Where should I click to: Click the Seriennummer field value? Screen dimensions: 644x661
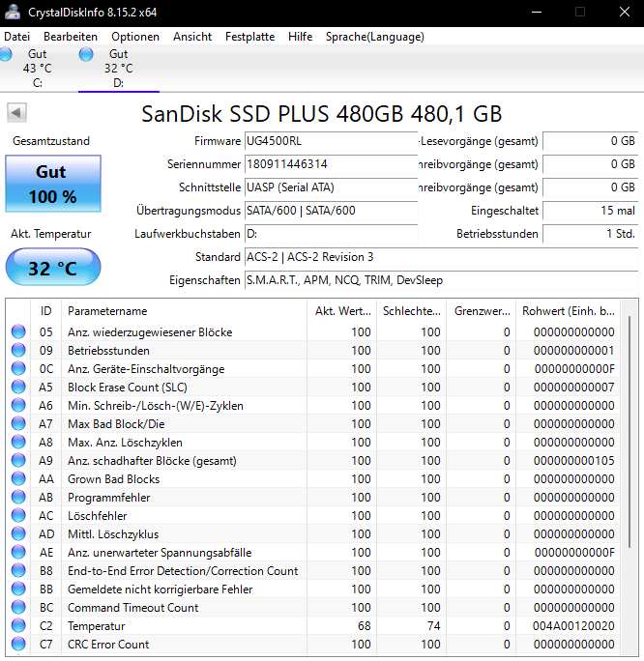(x=331, y=164)
